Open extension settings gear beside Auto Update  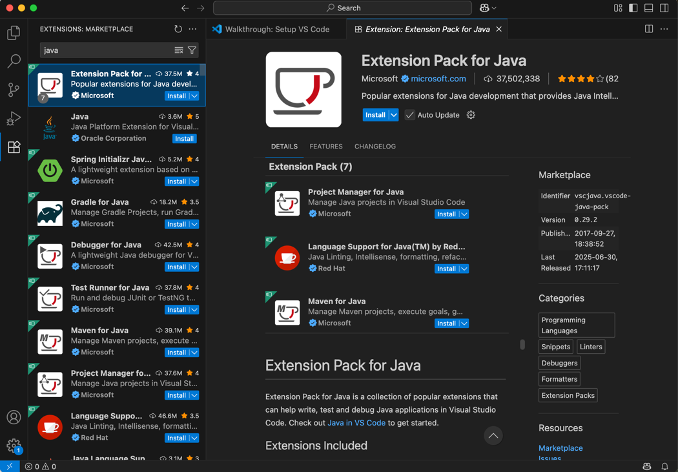pos(471,115)
